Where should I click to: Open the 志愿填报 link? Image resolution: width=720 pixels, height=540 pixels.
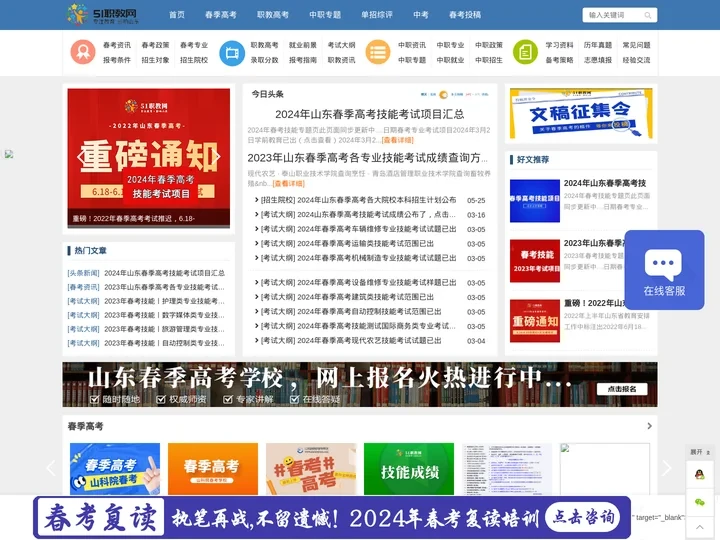(598, 60)
